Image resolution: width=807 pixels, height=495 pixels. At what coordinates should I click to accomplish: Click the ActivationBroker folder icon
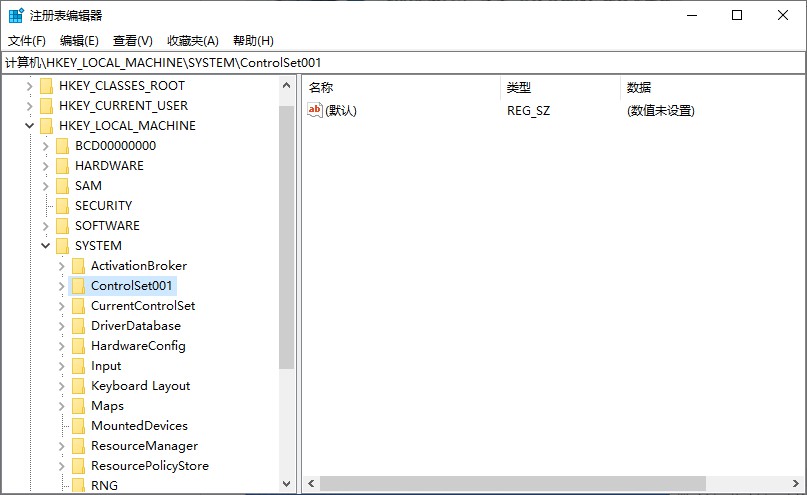78,266
